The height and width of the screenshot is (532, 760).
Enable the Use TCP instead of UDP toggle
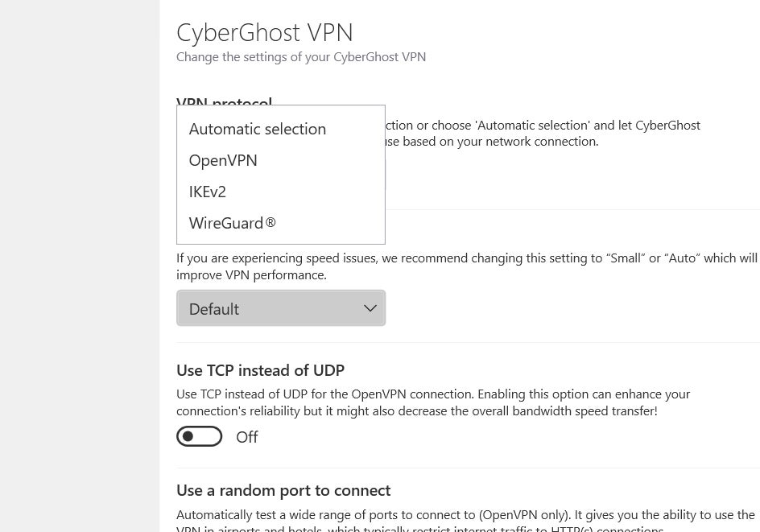[x=199, y=436]
